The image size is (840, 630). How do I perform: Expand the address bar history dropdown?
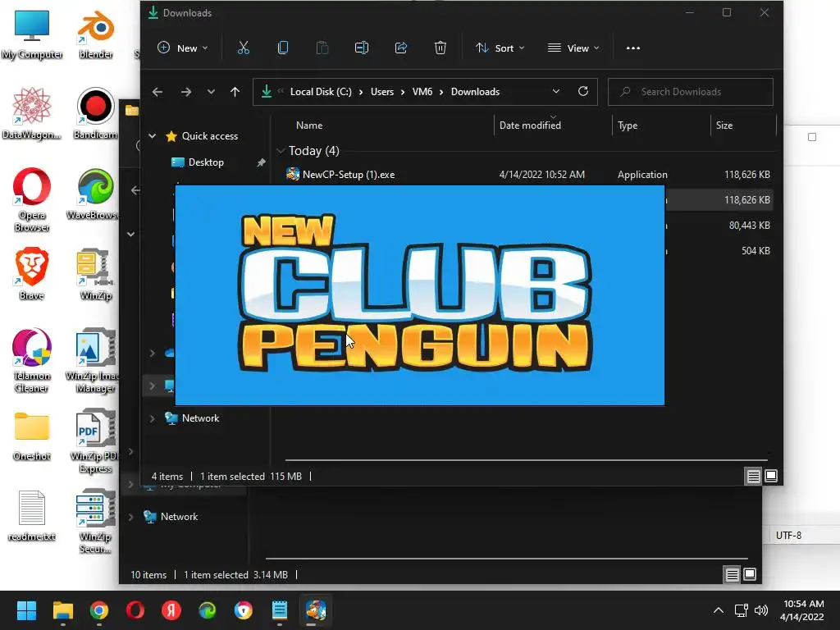[556, 92]
